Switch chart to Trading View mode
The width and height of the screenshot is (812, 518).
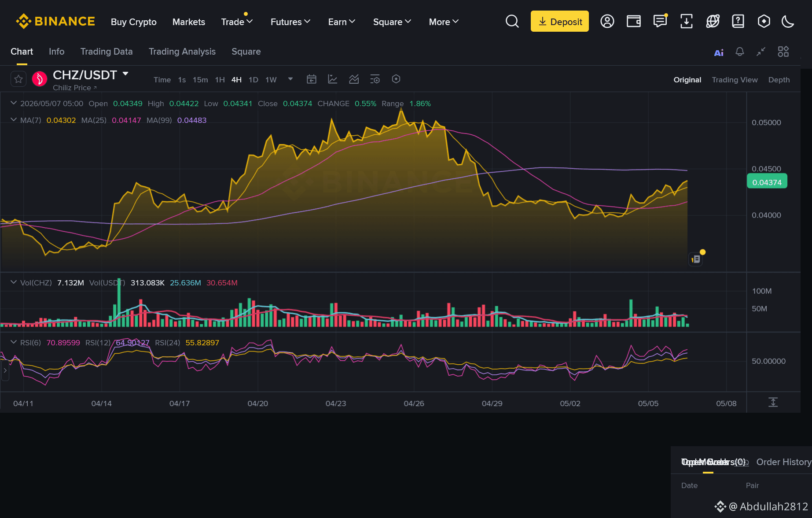click(x=735, y=80)
